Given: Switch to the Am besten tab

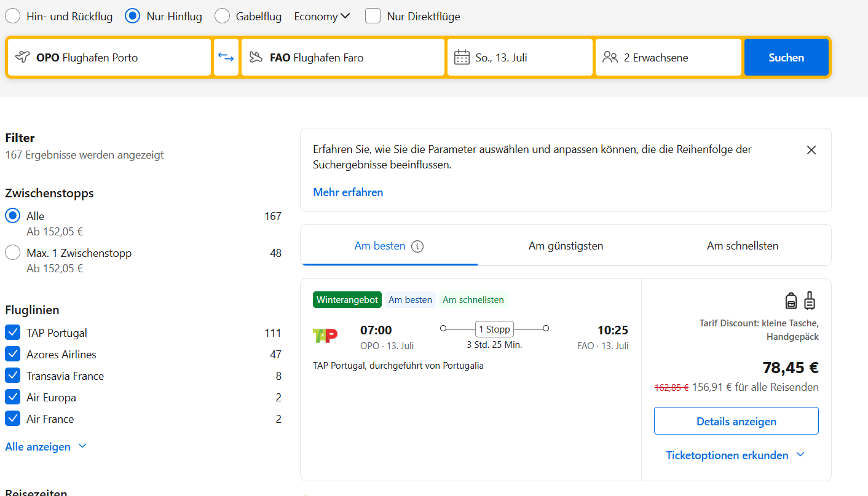Looking at the screenshot, I should point(389,246).
